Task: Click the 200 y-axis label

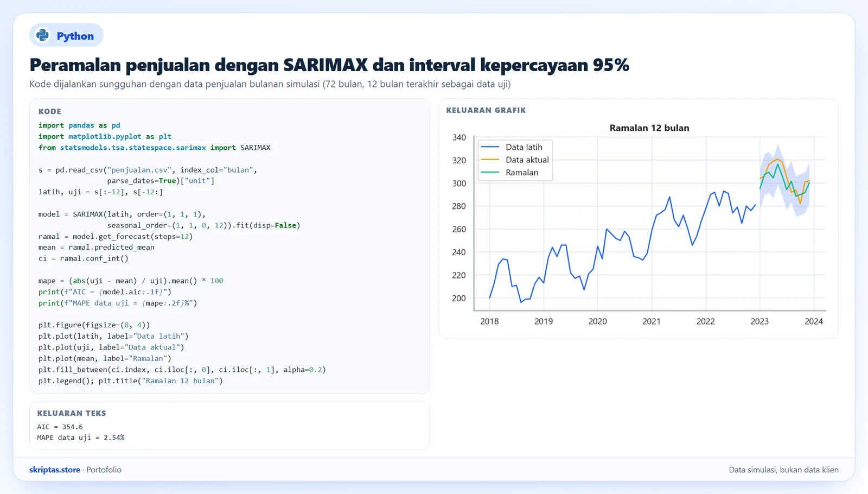Action: pos(459,298)
